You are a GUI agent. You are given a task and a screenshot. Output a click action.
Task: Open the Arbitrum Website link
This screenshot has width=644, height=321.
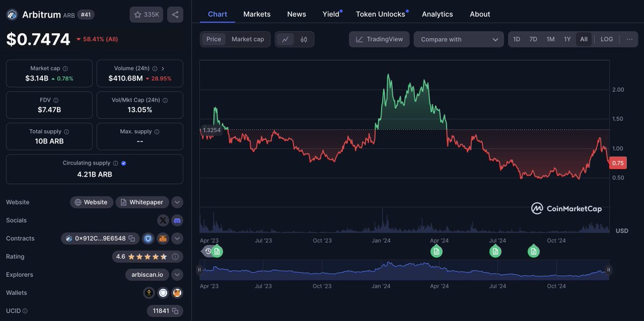click(x=91, y=202)
